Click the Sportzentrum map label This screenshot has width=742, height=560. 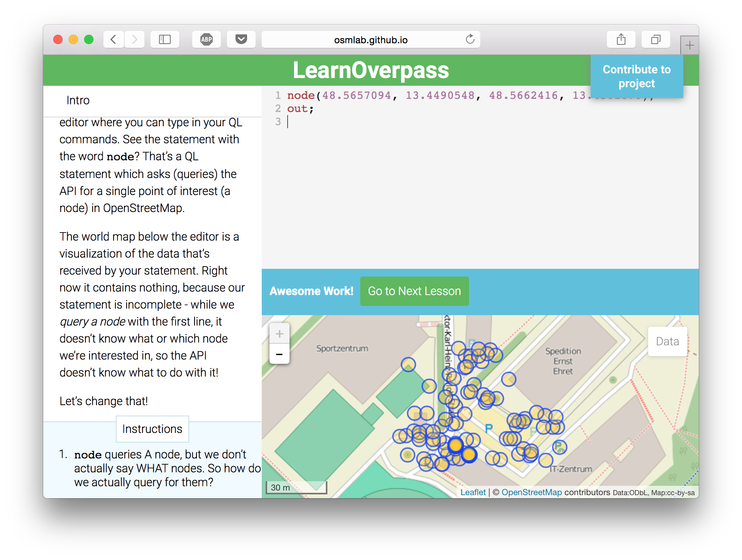tap(342, 348)
